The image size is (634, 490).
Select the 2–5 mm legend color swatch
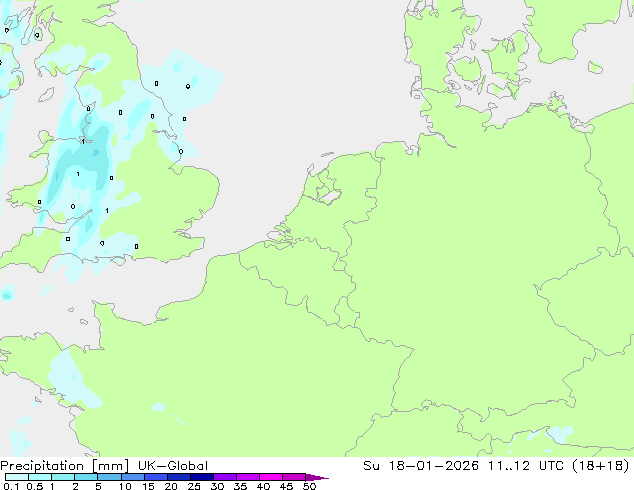[x=86, y=477]
